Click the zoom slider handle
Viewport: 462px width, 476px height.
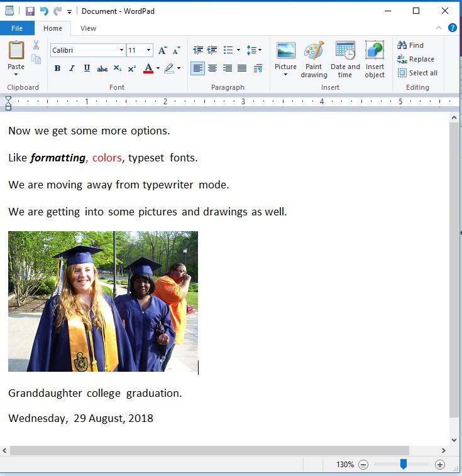click(404, 464)
